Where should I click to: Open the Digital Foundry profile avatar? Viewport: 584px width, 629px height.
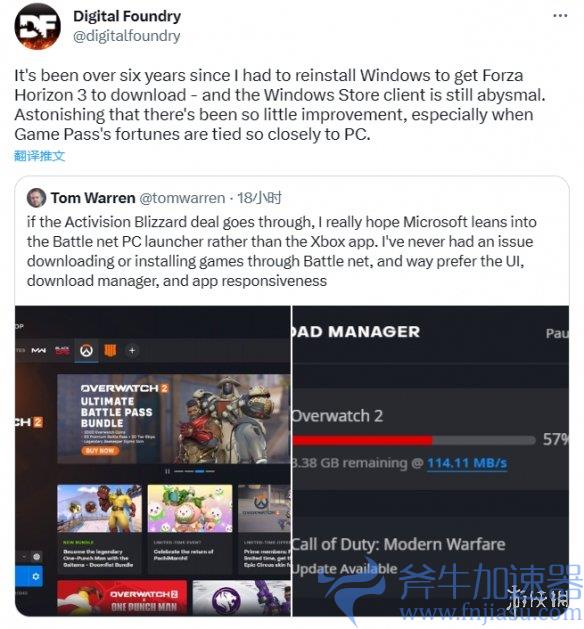(x=37, y=26)
